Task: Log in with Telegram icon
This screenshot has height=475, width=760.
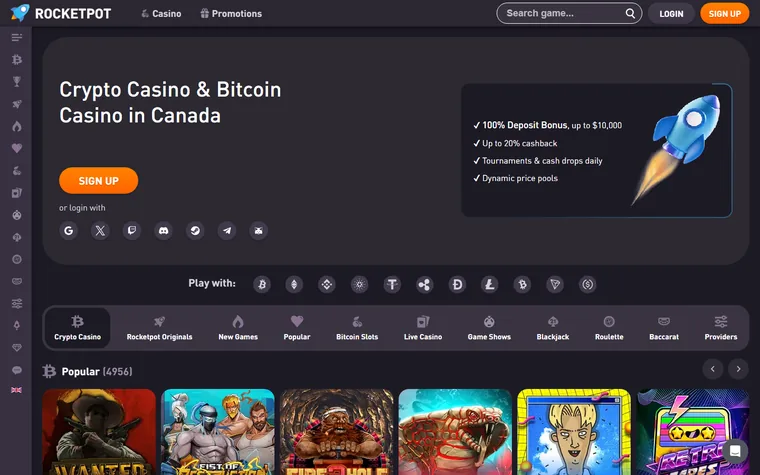Action: (x=227, y=231)
